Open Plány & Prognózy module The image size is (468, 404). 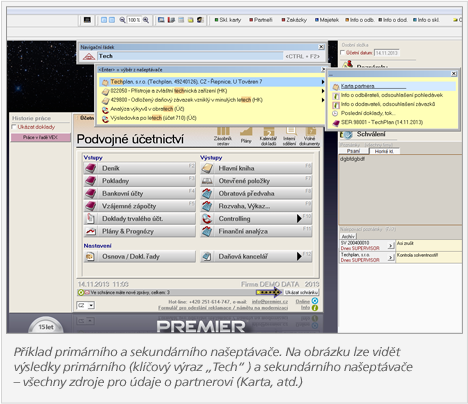(x=140, y=231)
